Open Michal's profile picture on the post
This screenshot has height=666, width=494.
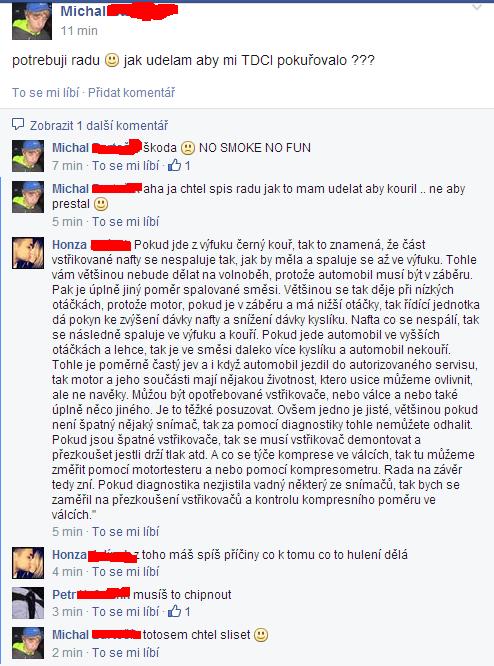tap(32, 20)
